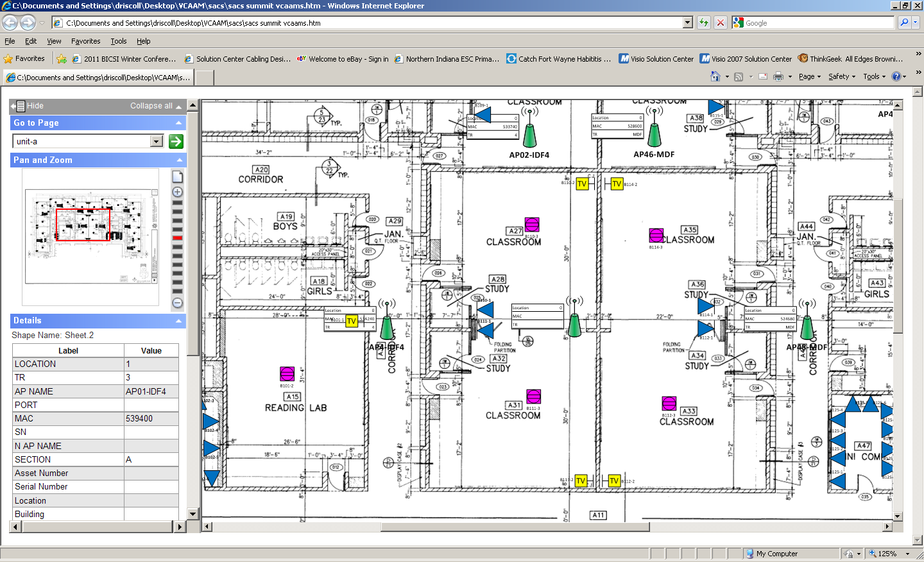Click the drawing's vertical scrollbar down arrow
Viewport: 924px width, 562px height.
898,516
